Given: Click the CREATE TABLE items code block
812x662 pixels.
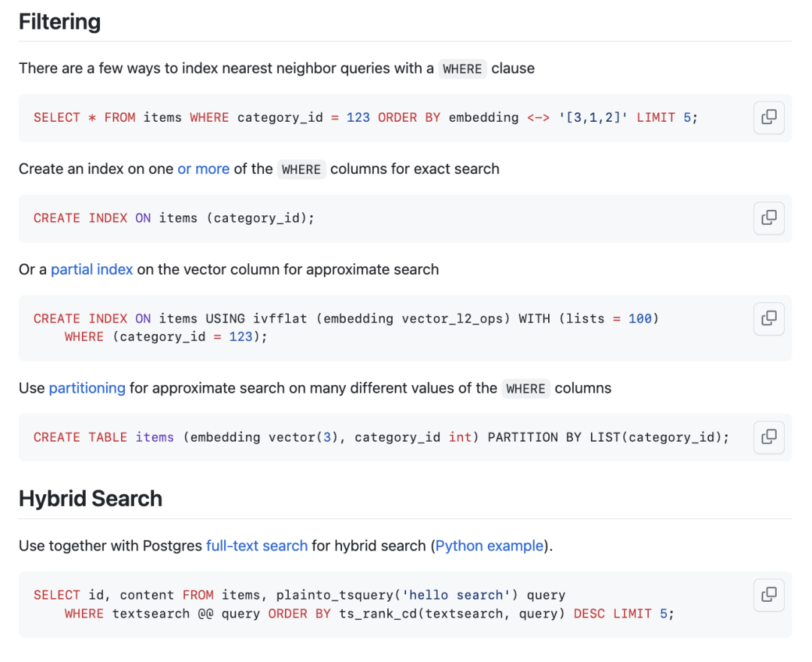Looking at the screenshot, I should click(x=381, y=437).
